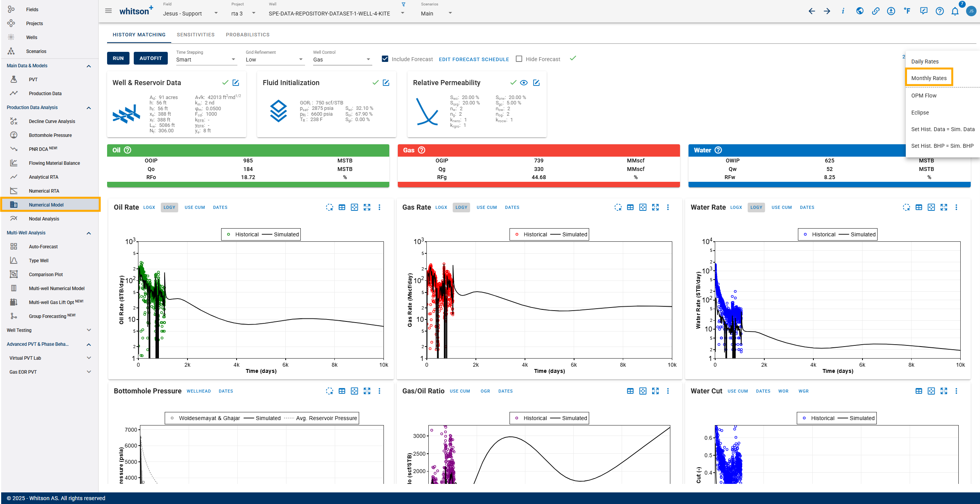Toggle temperature units °F icon
This screenshot has width=980, height=504.
point(907,11)
